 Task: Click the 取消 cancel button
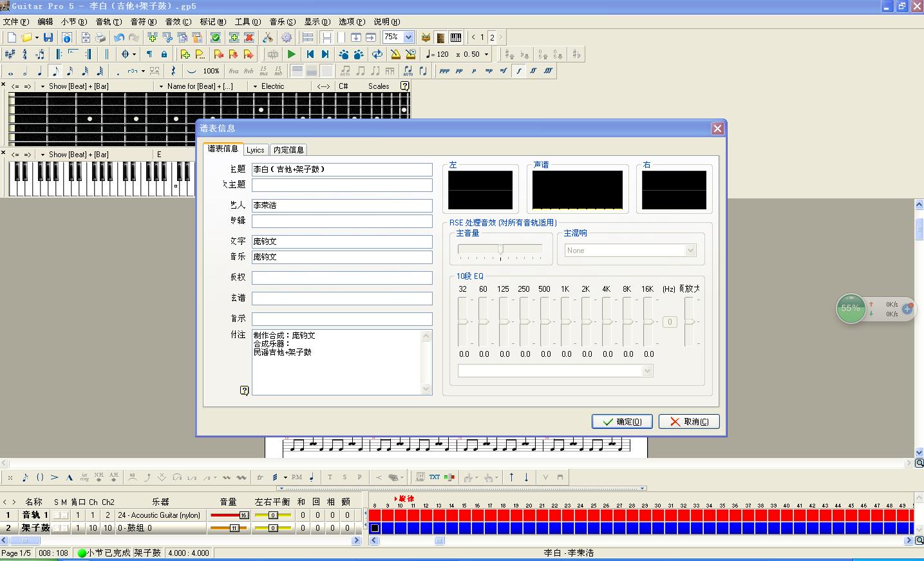click(x=689, y=421)
